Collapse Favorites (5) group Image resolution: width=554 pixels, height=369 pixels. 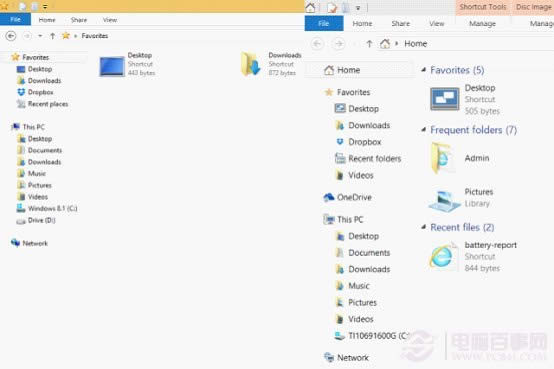point(424,70)
